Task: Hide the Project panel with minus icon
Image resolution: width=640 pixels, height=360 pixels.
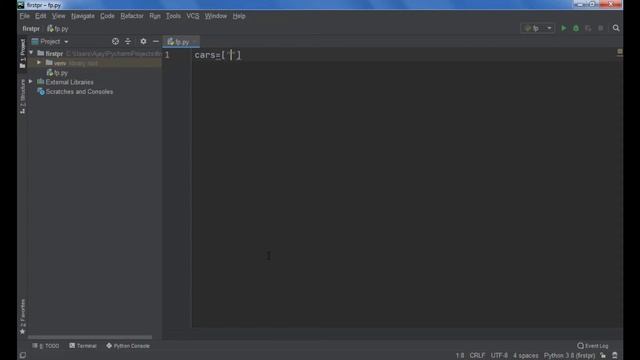Action: point(156,41)
